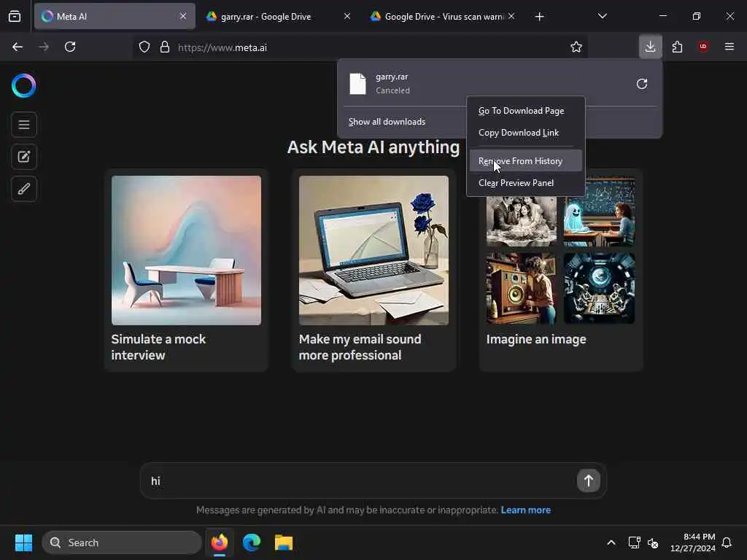
Task: Open the uBlock Origin extension icon
Action: coord(703,47)
